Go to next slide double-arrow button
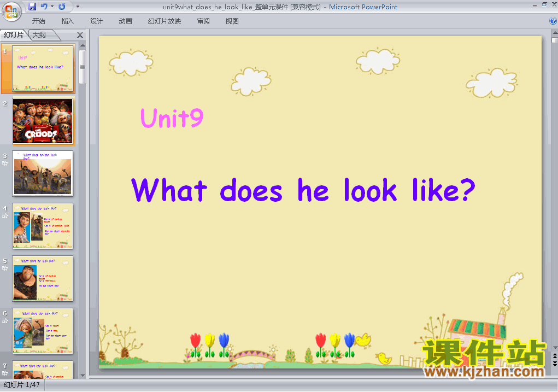The image size is (558, 392). [555, 363]
